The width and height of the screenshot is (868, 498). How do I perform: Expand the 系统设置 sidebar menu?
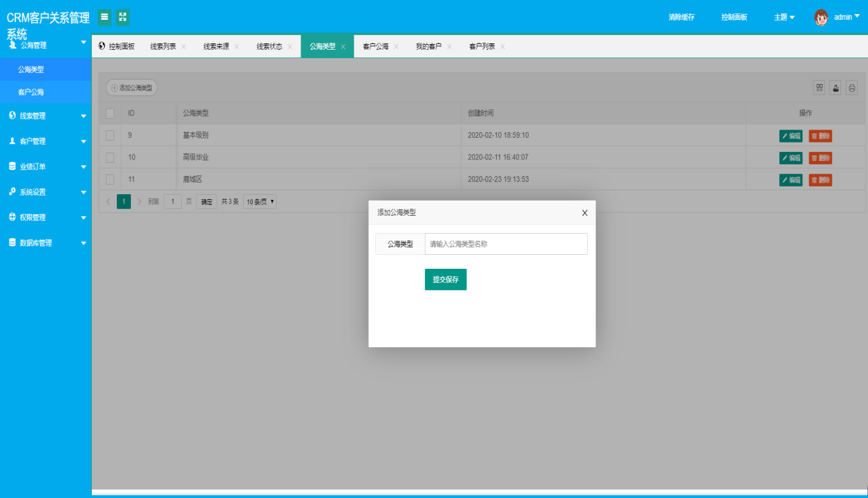point(46,192)
